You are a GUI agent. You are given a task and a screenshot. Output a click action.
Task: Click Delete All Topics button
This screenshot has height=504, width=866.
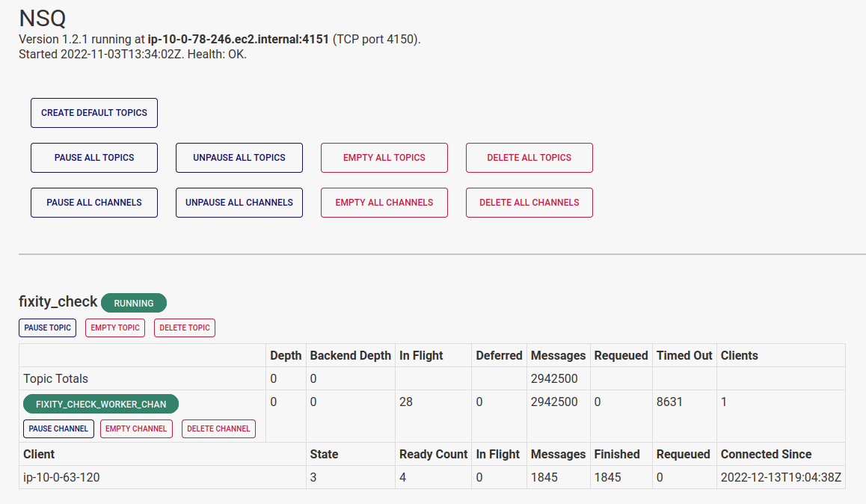pos(529,158)
